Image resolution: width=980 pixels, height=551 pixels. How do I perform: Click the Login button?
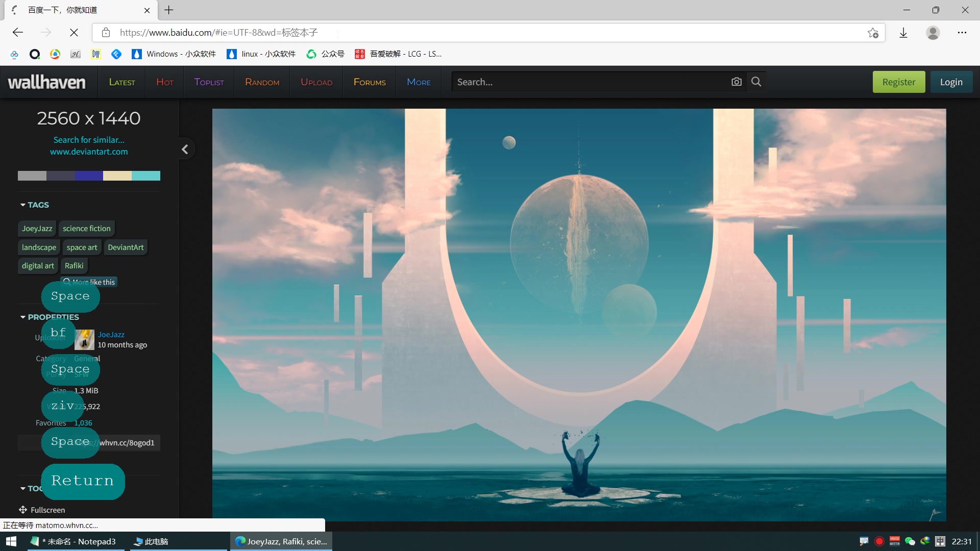(x=951, y=82)
